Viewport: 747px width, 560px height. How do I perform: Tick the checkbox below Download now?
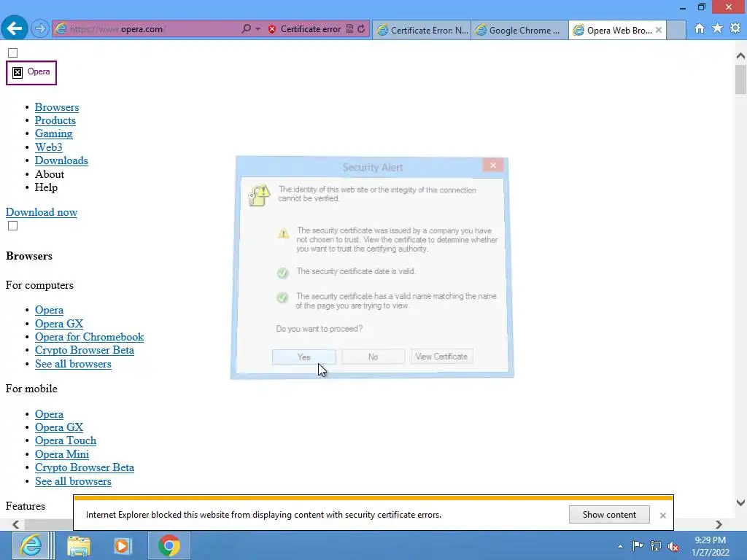pos(13,226)
